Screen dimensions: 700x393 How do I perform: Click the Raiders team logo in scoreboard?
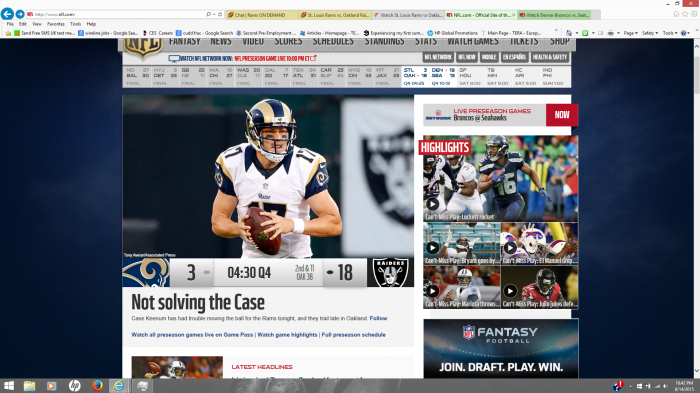[390, 272]
